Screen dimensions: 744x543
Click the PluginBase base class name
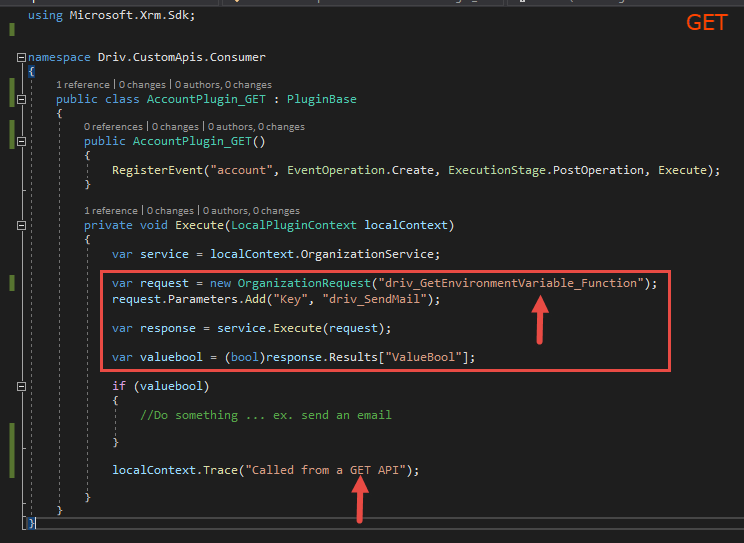click(321, 99)
